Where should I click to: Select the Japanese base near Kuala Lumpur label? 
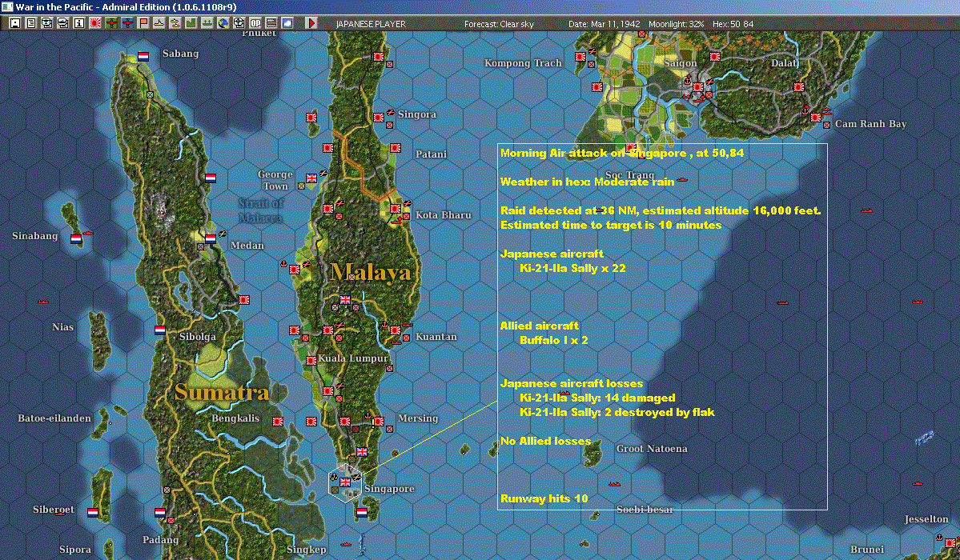(311, 361)
